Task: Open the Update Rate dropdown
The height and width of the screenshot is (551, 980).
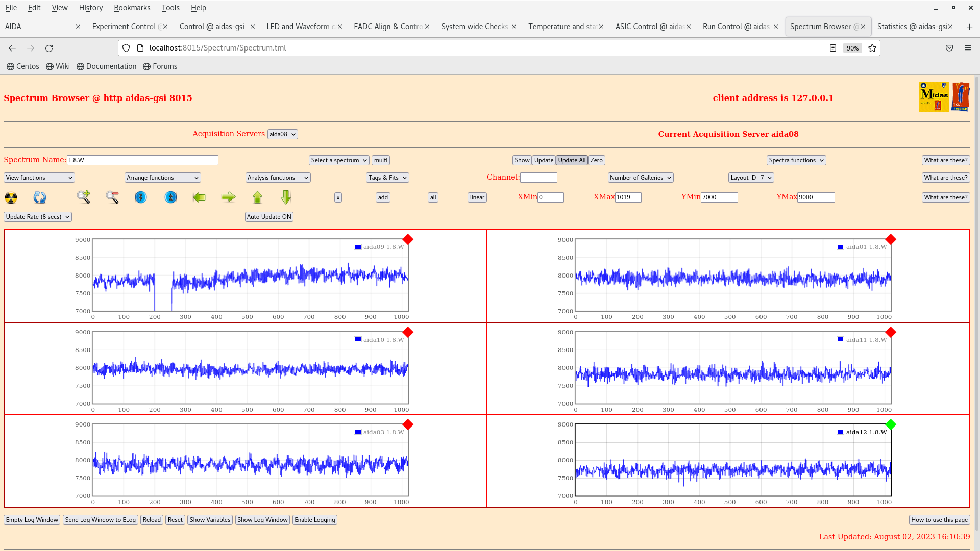Action: 38,217
